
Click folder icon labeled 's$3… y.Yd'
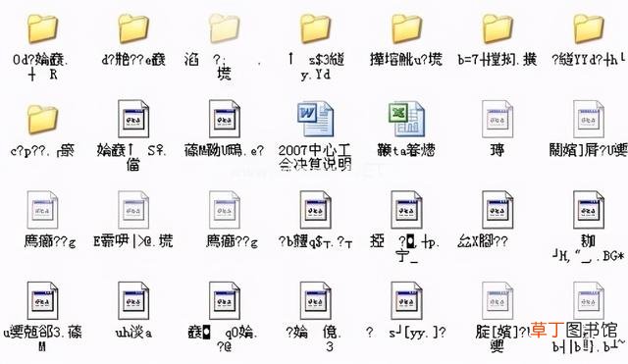[x=316, y=28]
